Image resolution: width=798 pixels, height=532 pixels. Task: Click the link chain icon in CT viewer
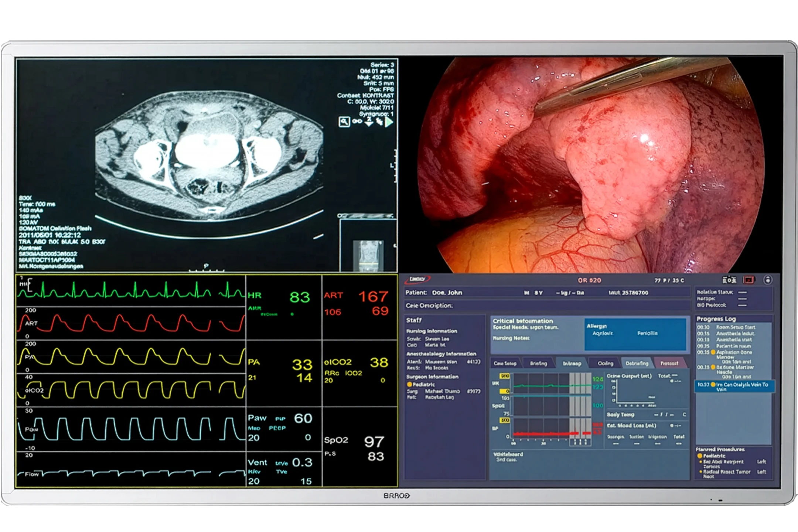[x=357, y=121]
